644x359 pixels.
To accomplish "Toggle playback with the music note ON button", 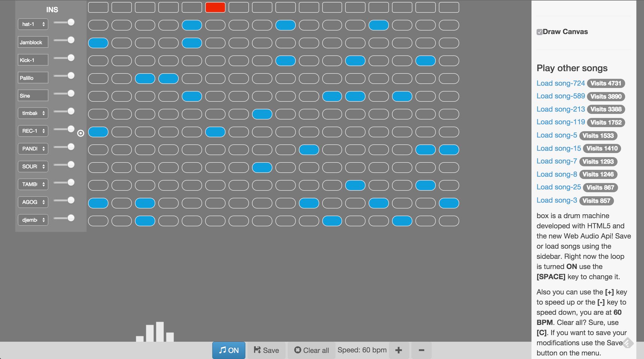I will [x=229, y=350].
